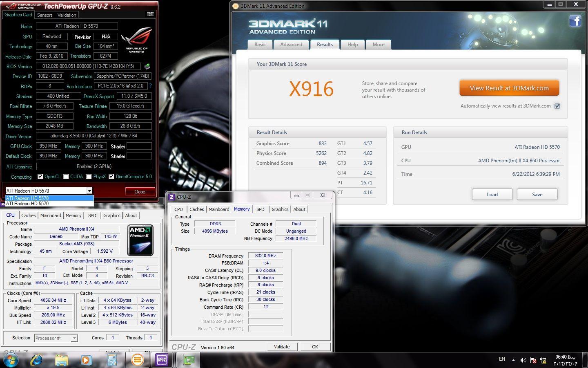Click the taskbar clock showing 06:40
Image resolution: width=588 pixels, height=368 pixels.
tap(566, 360)
